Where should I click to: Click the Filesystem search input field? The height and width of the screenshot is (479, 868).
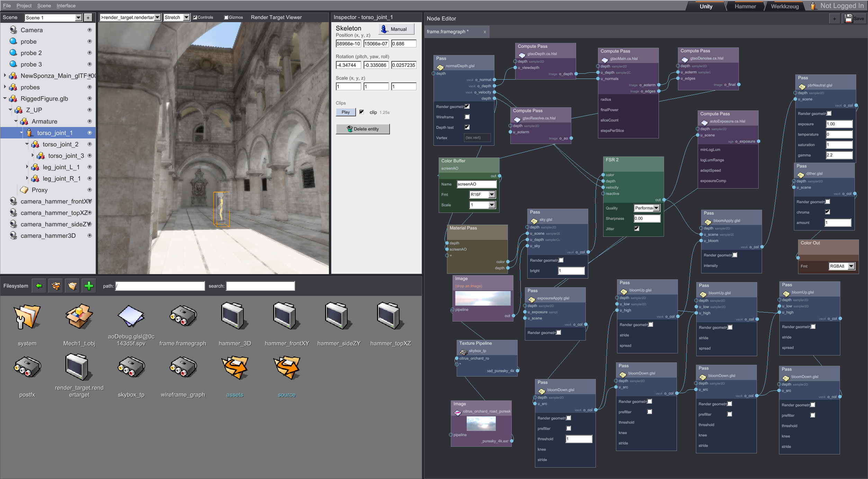click(x=260, y=286)
